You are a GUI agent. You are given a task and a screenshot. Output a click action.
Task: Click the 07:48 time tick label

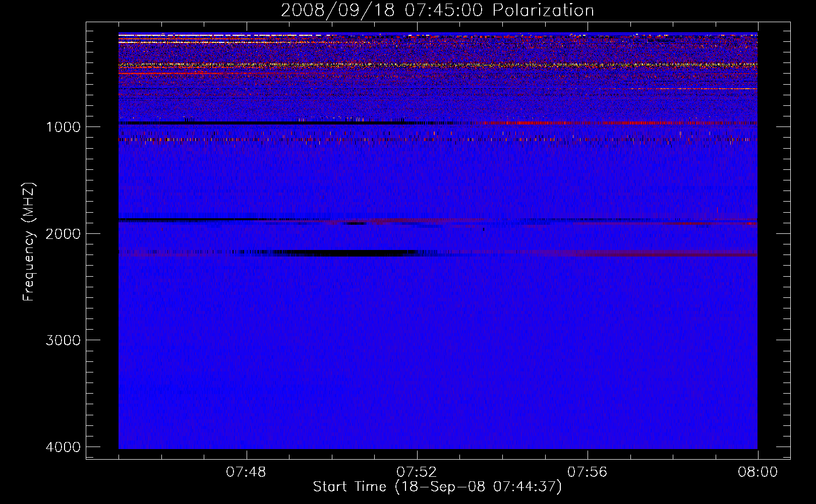(x=246, y=472)
